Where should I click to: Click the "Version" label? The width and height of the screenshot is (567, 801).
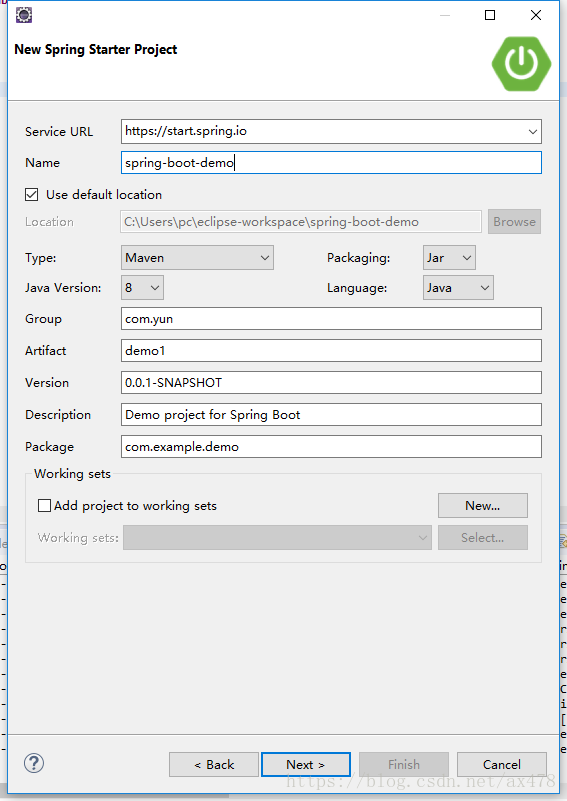(47, 383)
